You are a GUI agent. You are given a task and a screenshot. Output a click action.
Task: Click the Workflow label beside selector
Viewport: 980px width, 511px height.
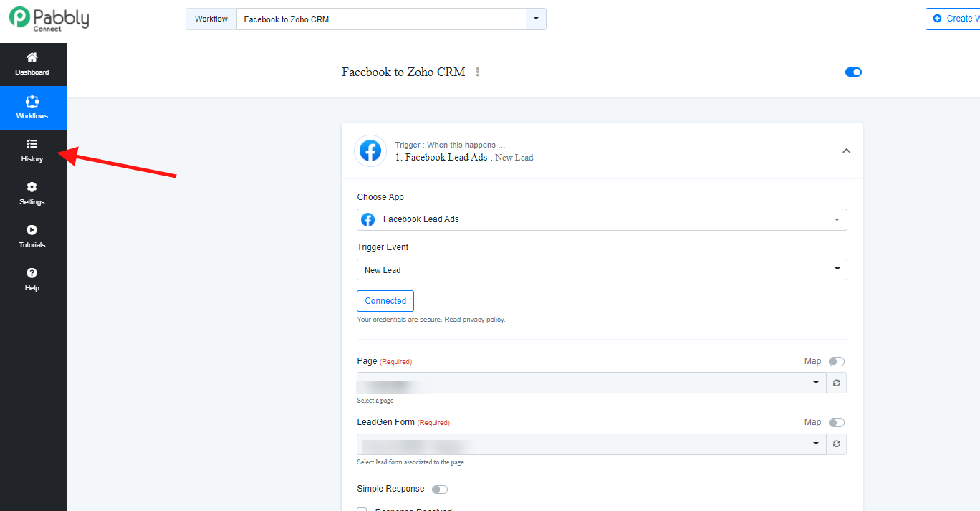211,19
